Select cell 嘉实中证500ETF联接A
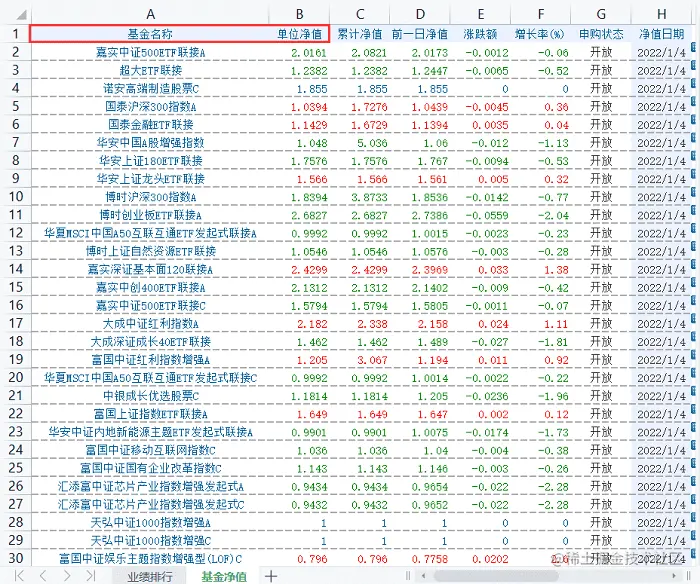Image resolution: width=700 pixels, height=584 pixels. pyautogui.click(x=150, y=53)
